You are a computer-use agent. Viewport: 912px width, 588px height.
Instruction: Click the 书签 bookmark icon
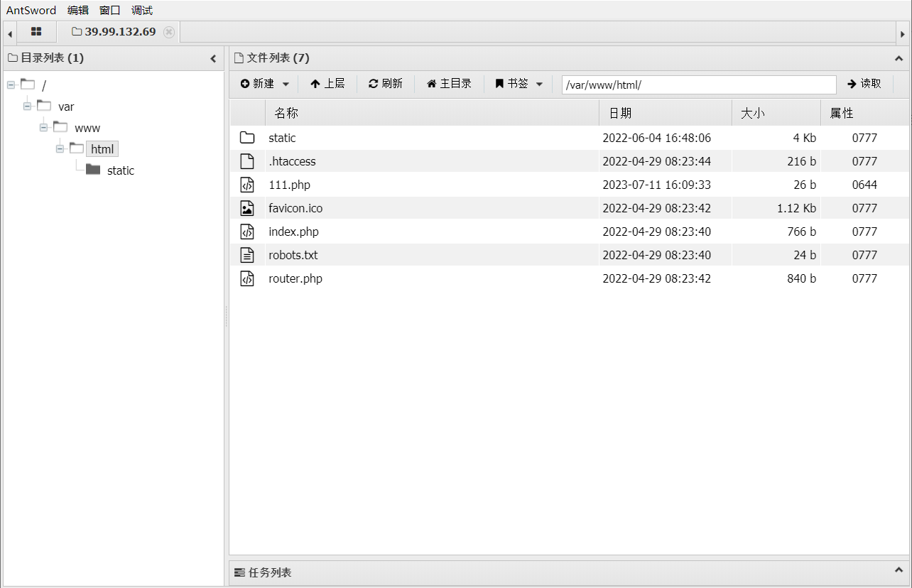(x=500, y=83)
